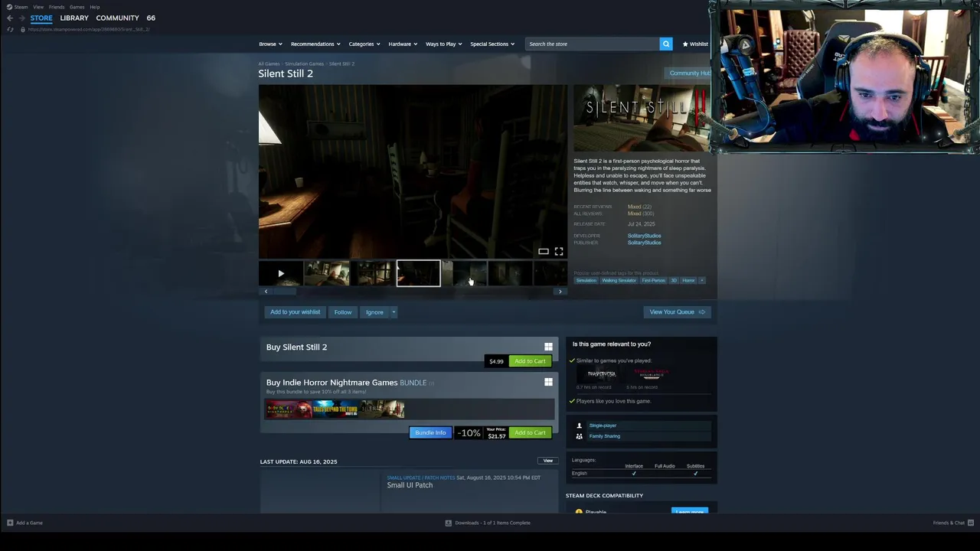Click the Windows icon in the bundle box
Image resolution: width=980 pixels, height=551 pixels.
[548, 382]
